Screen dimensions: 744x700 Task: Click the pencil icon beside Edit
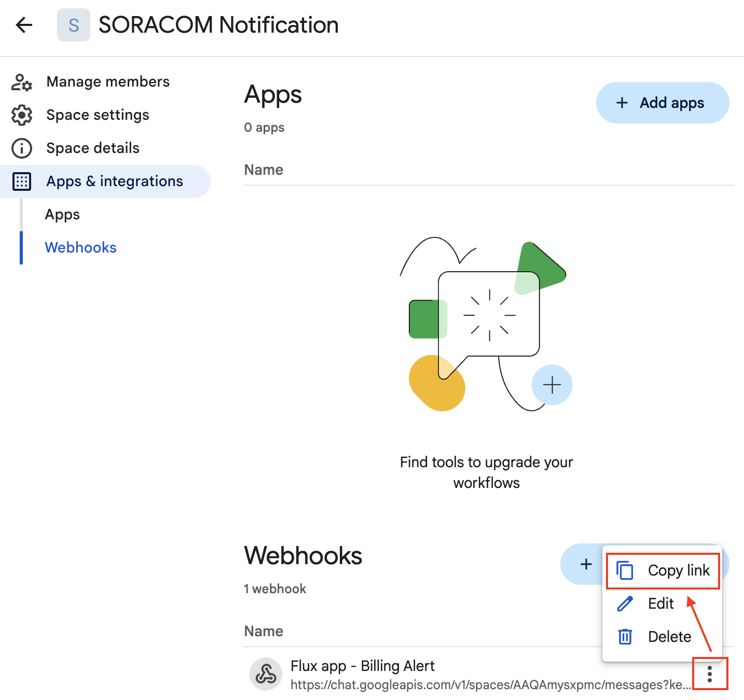click(625, 604)
